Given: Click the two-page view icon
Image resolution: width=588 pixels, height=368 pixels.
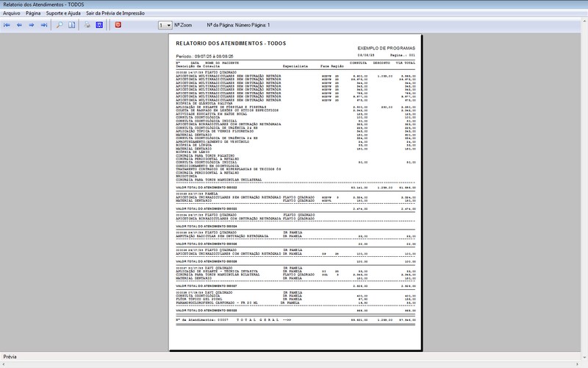Looking at the screenshot, I should [71, 25].
